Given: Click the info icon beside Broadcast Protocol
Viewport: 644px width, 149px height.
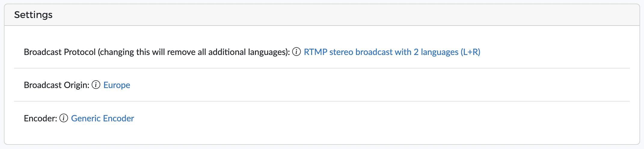Looking at the screenshot, I should coord(296,52).
